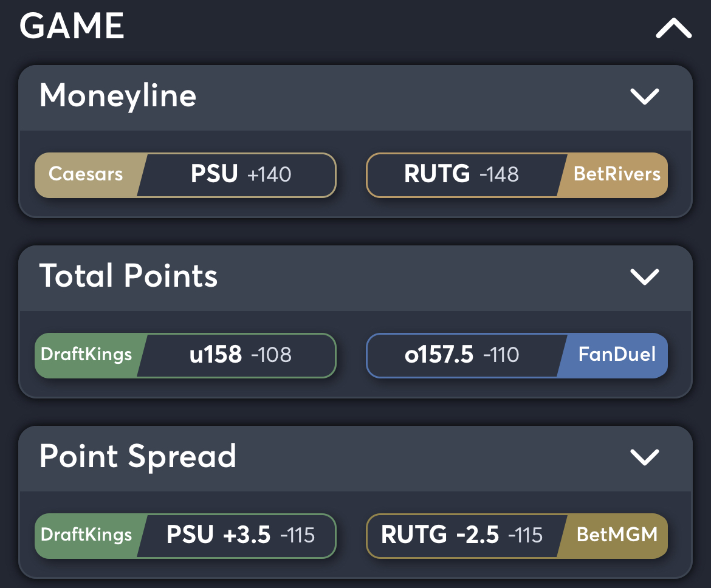The width and height of the screenshot is (711, 588).
Task: Click the Total Points header label
Action: (x=128, y=277)
